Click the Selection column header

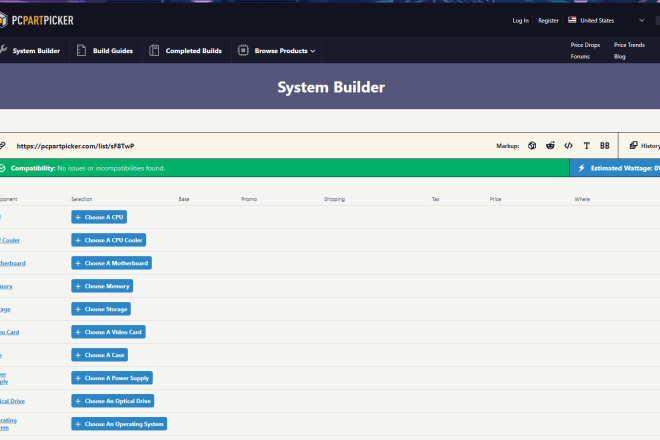(82, 199)
